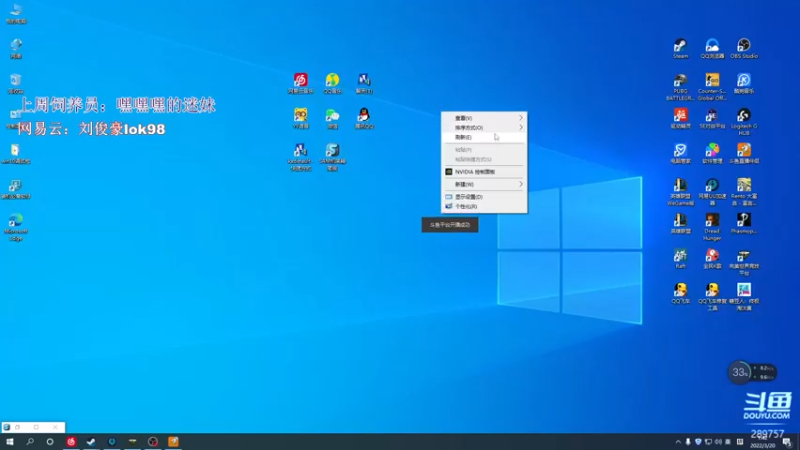Viewport: 800px width, 450px height.
Task: Select the Microsoft Edge desktop icon
Action: [16, 228]
